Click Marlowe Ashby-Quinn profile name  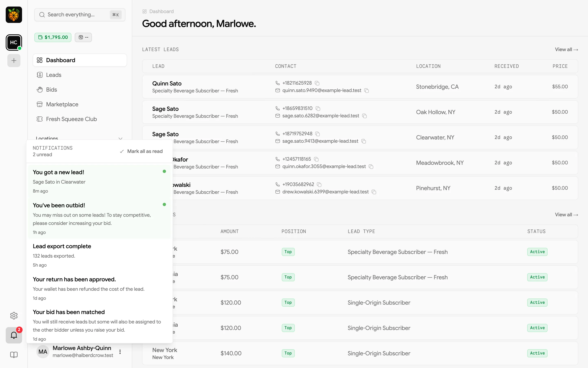[x=82, y=348]
